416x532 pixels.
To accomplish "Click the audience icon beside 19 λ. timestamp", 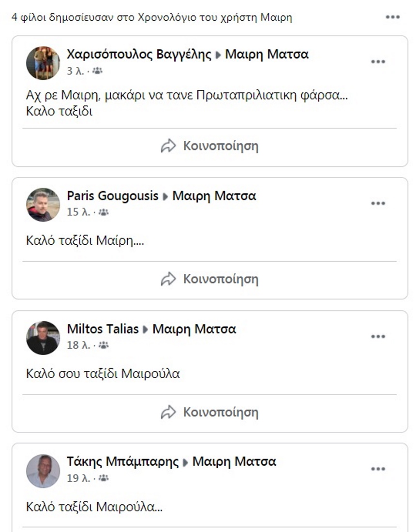I will [104, 478].
